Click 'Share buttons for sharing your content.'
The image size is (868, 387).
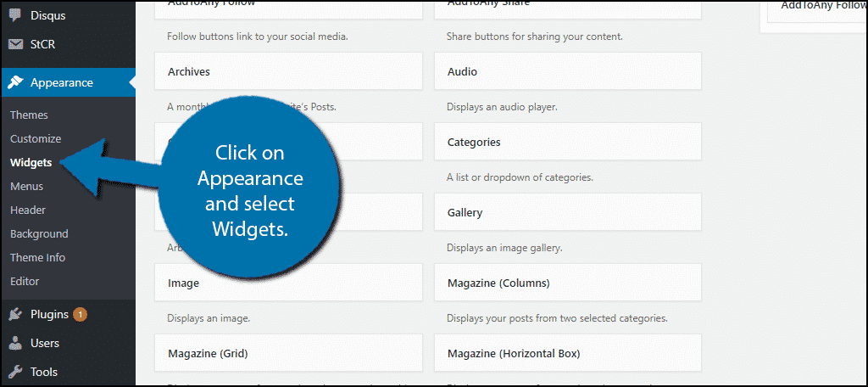[x=535, y=37]
